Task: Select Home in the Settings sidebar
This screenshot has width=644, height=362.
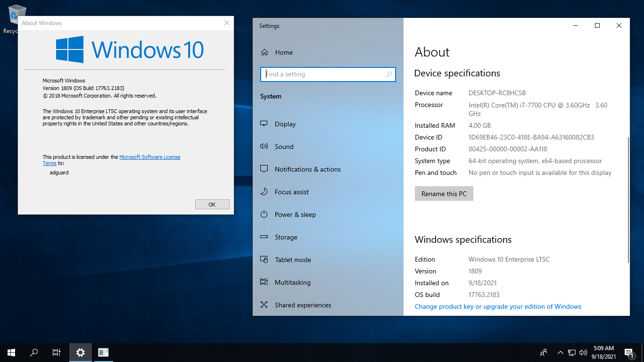Action: click(284, 52)
